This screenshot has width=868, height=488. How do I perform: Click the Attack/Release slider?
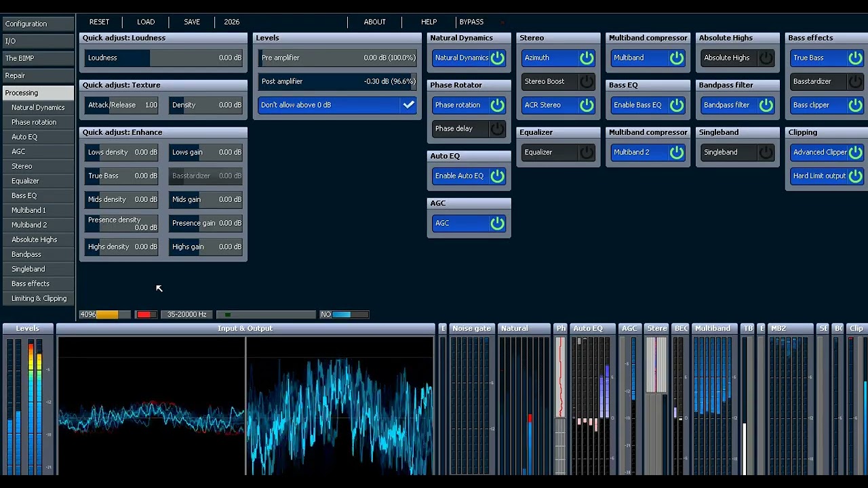(x=122, y=105)
